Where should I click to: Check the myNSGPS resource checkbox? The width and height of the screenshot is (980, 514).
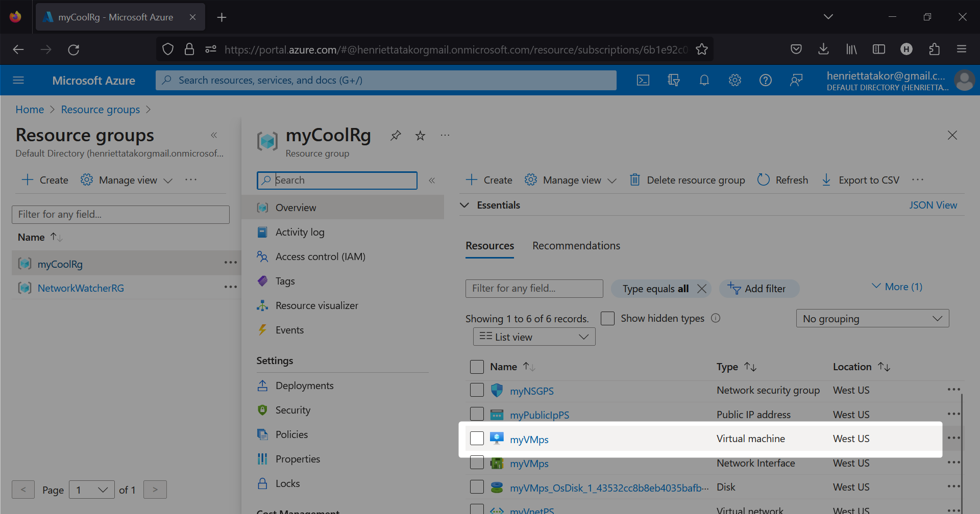tap(477, 390)
